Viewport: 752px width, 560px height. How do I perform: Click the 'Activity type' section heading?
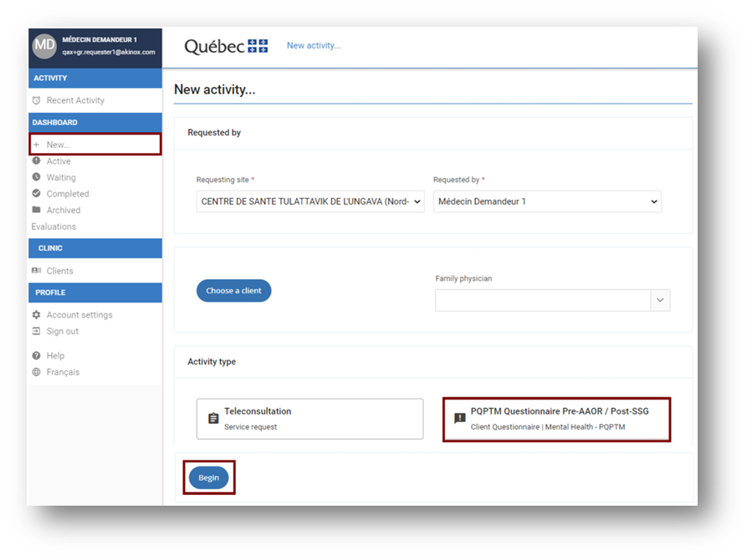click(212, 362)
